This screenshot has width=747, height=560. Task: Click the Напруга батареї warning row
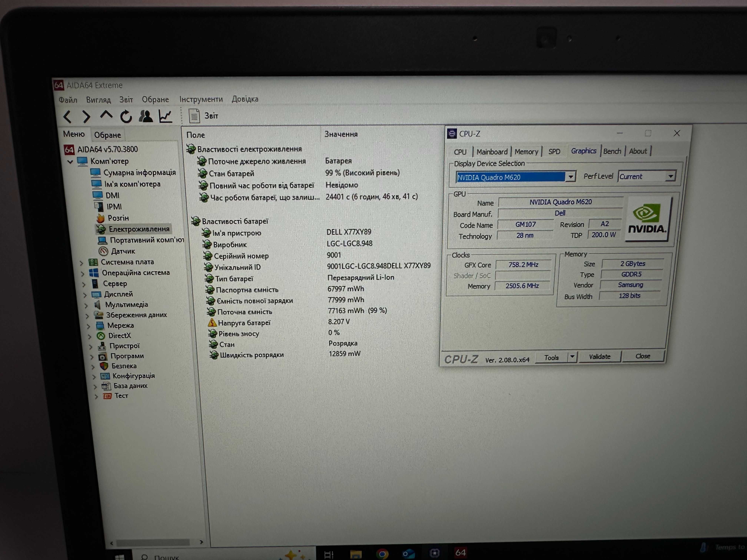[279, 322]
